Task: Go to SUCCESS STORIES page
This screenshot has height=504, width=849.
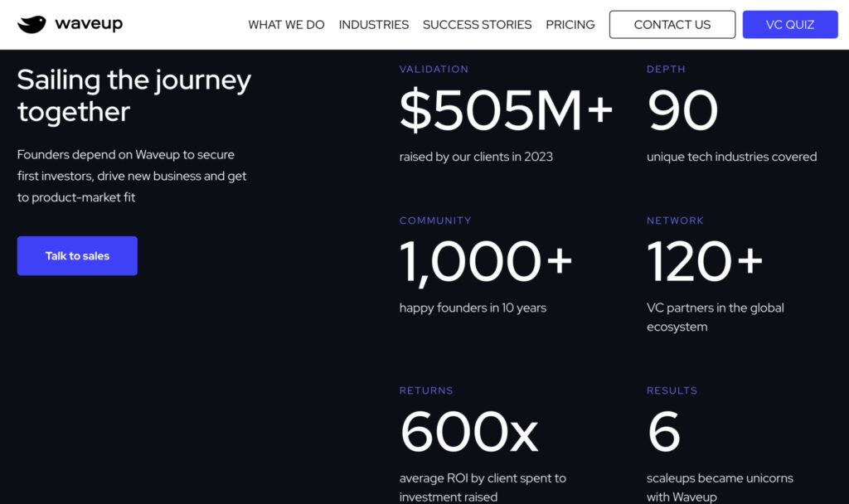Action: [x=477, y=25]
